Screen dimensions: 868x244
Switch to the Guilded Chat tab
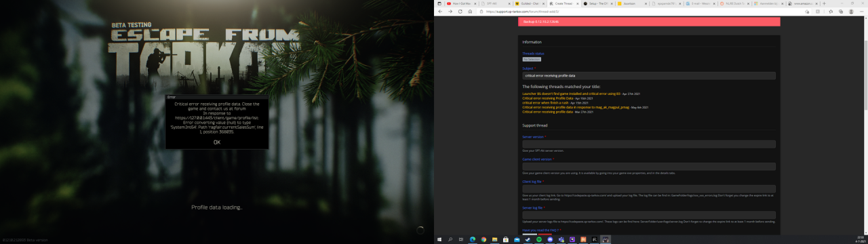530,3
